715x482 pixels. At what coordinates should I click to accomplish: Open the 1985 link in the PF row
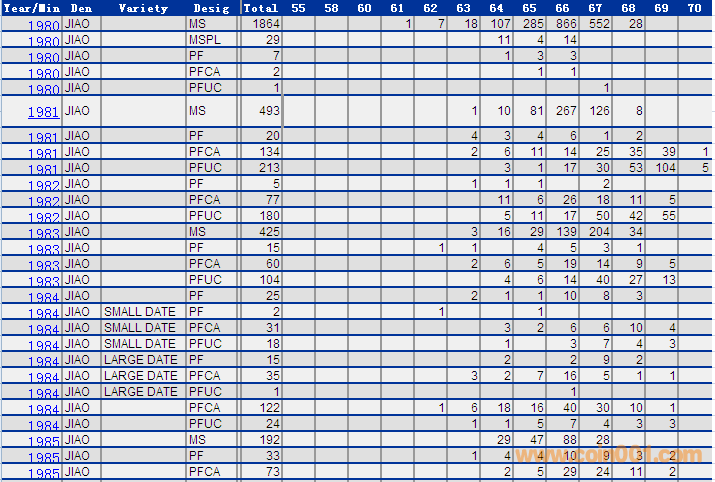click(44, 457)
